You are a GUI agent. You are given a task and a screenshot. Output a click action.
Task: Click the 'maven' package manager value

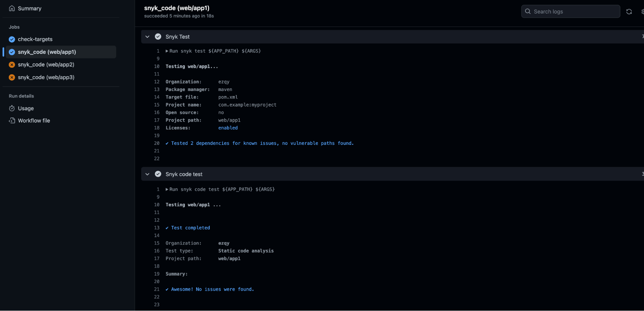tap(225, 89)
